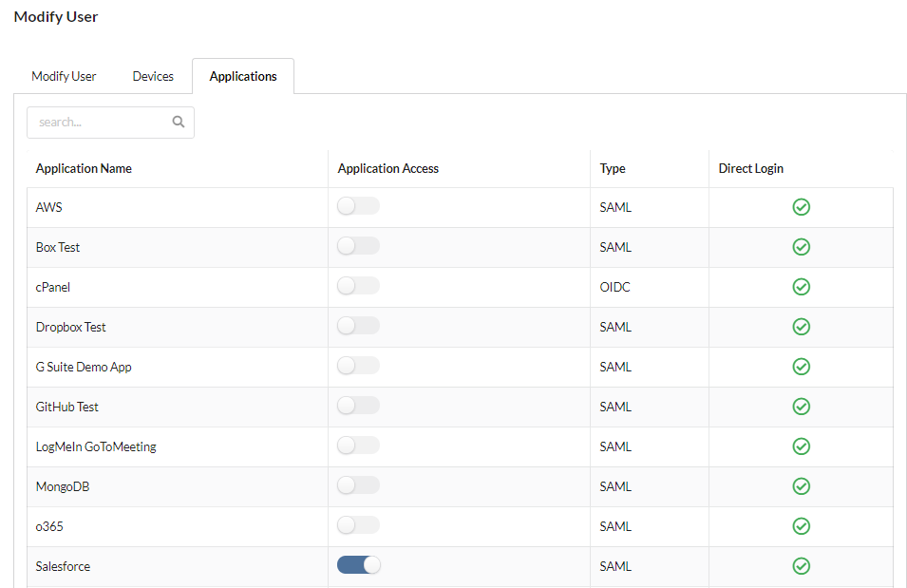This screenshot has height=588, width=907.
Task: Click the Box Test direct login checkmark
Action: pos(802,247)
